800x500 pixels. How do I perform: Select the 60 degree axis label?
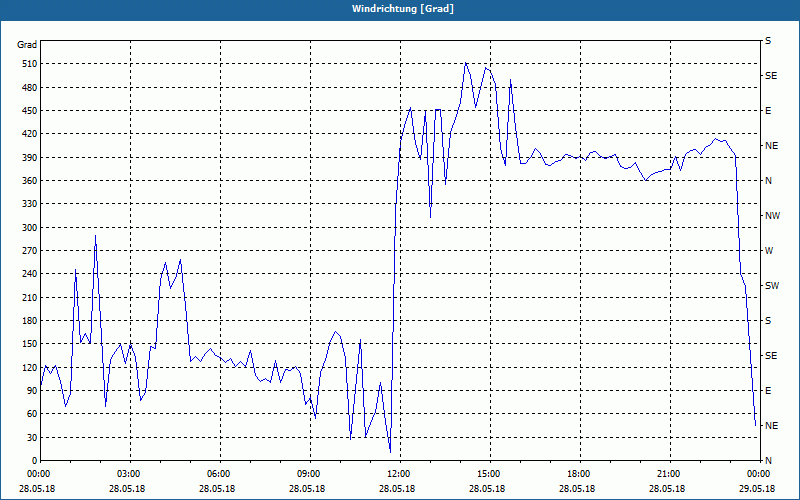32,414
